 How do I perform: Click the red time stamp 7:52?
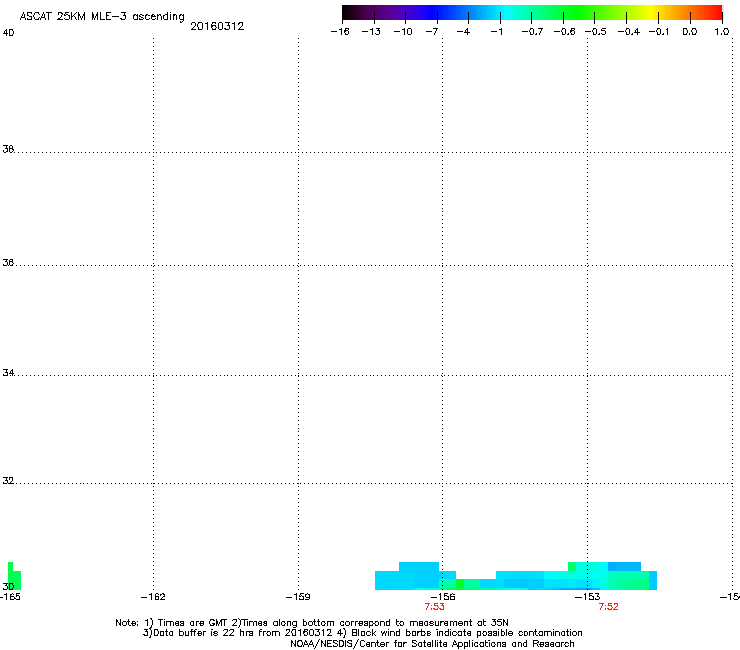[608, 607]
